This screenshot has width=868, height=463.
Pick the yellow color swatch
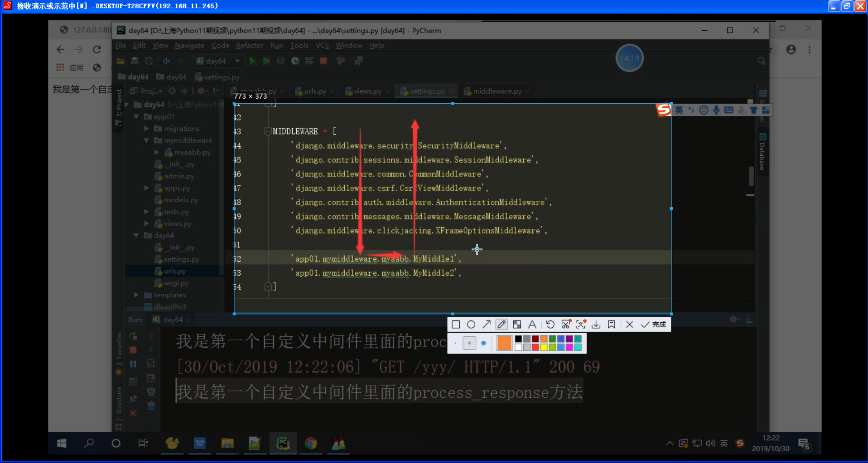pos(544,348)
